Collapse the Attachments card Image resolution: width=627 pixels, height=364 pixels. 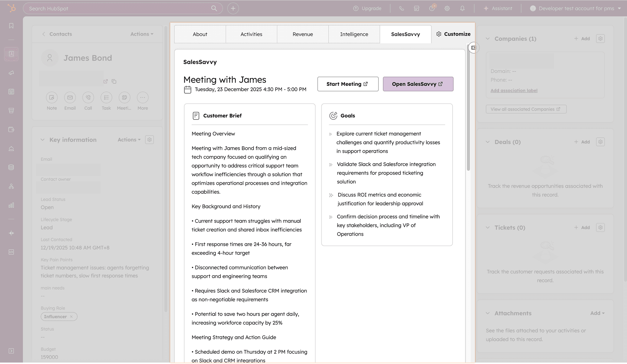[x=488, y=313]
